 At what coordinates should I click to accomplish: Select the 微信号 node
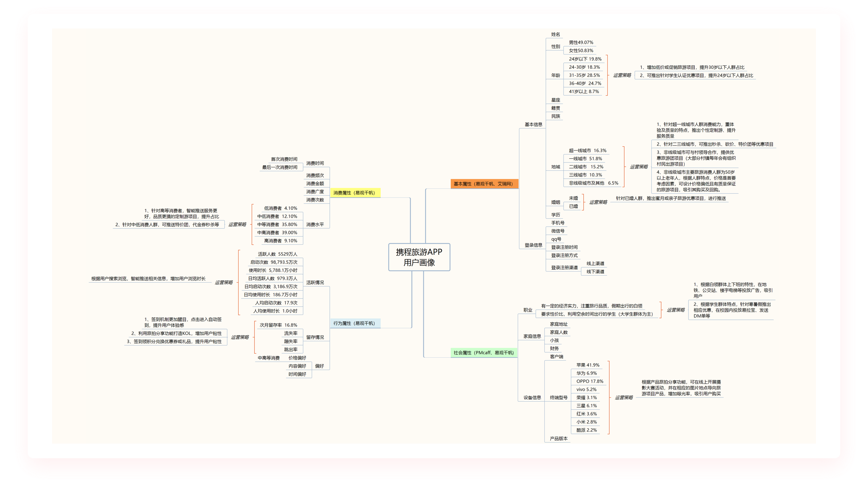[558, 231]
